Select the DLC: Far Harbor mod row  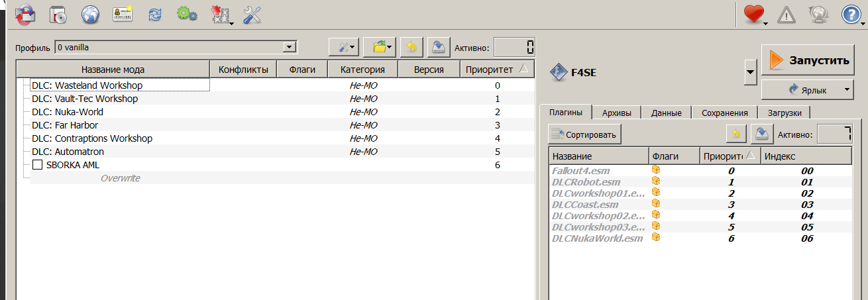click(68, 125)
